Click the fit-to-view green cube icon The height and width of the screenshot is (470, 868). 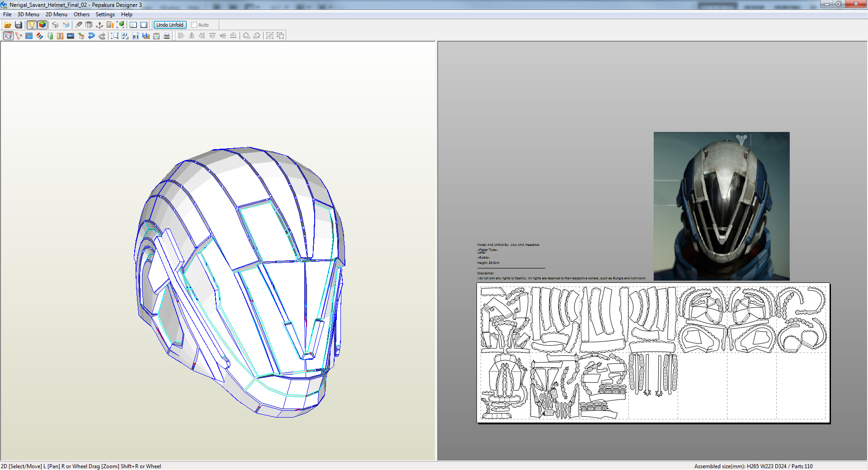pos(121,25)
